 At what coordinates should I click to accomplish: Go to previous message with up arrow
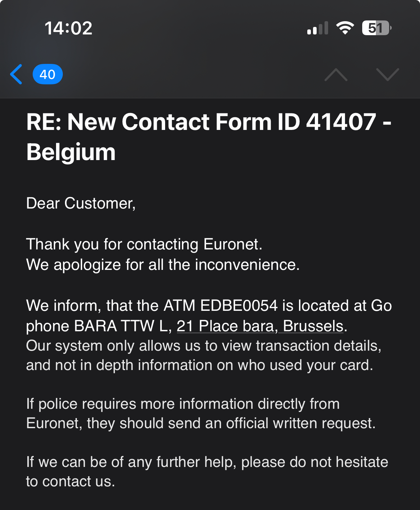(336, 74)
